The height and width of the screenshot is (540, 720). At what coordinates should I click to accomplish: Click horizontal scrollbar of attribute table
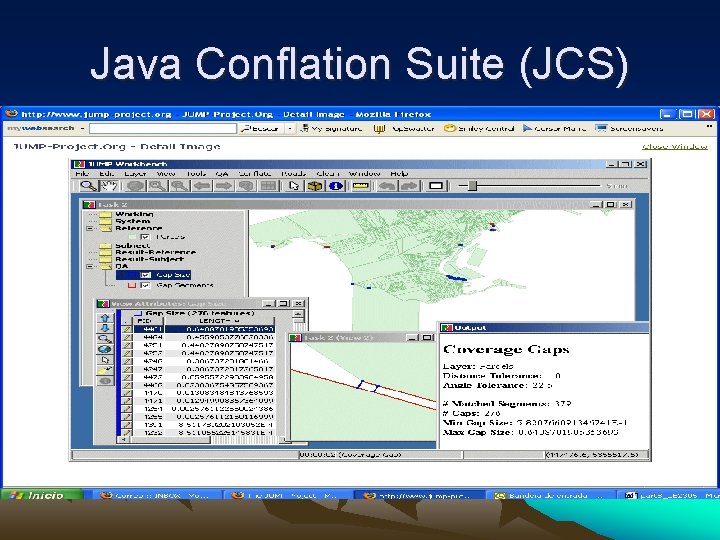(203, 440)
